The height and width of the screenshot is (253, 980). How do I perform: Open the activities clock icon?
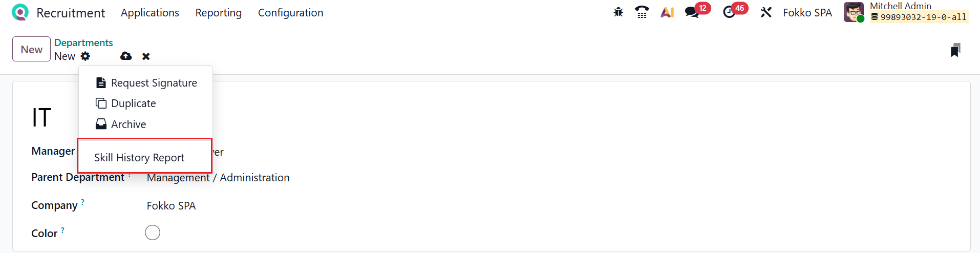pos(729,12)
